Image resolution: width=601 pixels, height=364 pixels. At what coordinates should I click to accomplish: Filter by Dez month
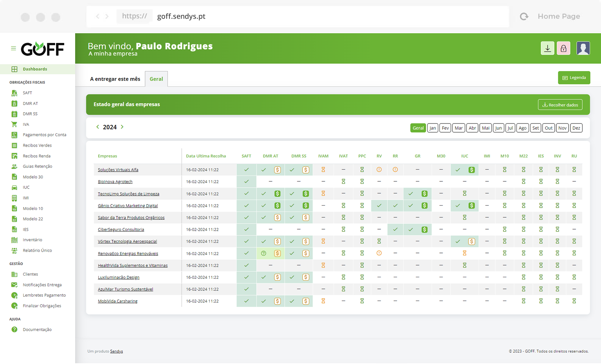(x=576, y=128)
